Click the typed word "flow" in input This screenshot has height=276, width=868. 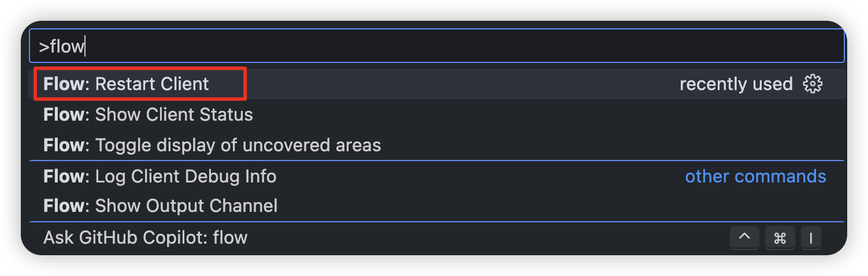pos(67,46)
